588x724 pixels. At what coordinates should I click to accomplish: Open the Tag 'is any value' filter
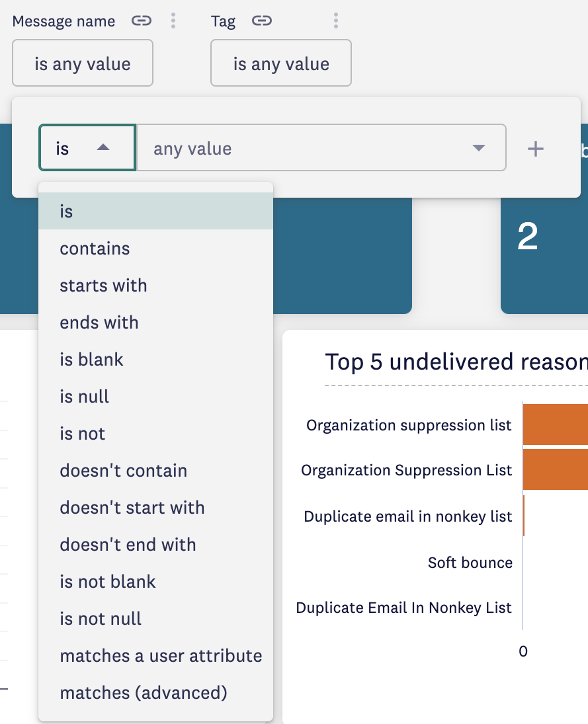pos(281,63)
